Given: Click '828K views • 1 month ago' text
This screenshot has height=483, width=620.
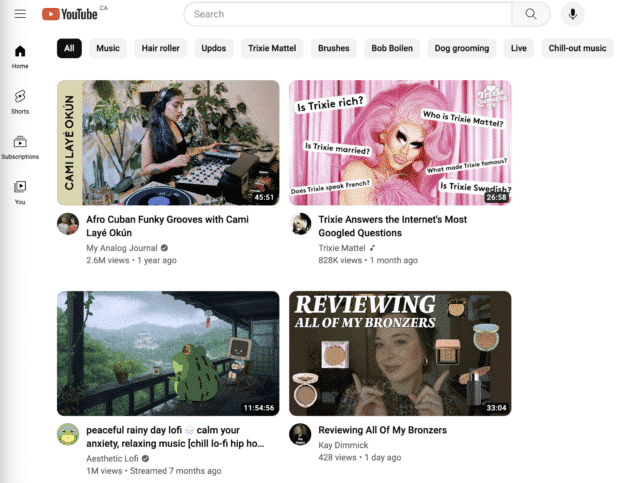Looking at the screenshot, I should pos(368,260).
